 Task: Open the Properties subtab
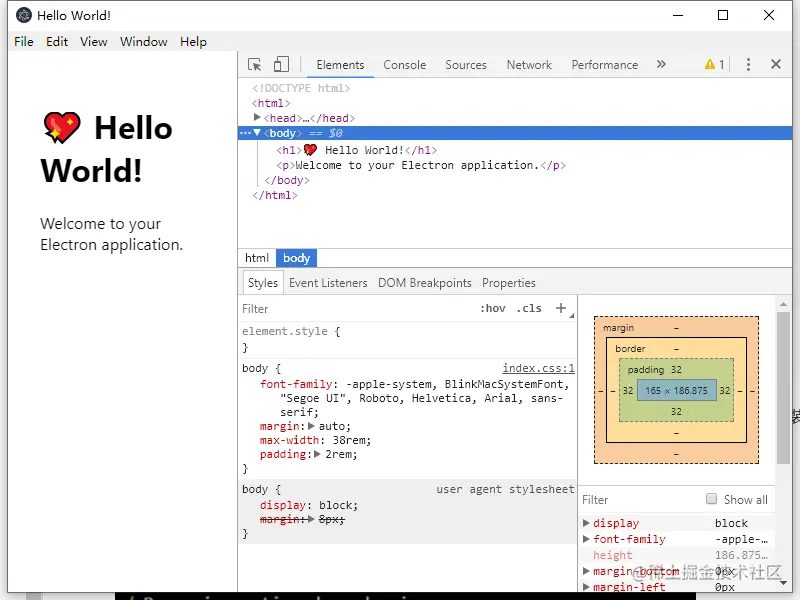[509, 283]
